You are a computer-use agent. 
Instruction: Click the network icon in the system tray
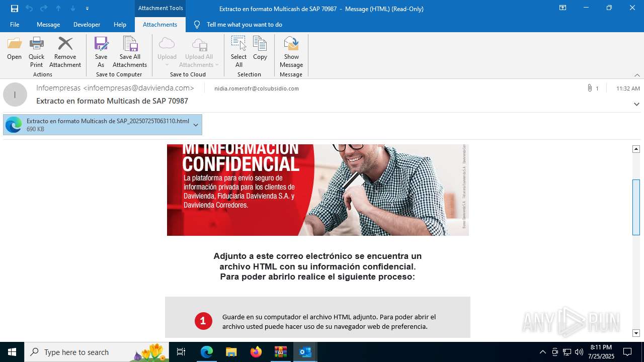[x=567, y=352]
